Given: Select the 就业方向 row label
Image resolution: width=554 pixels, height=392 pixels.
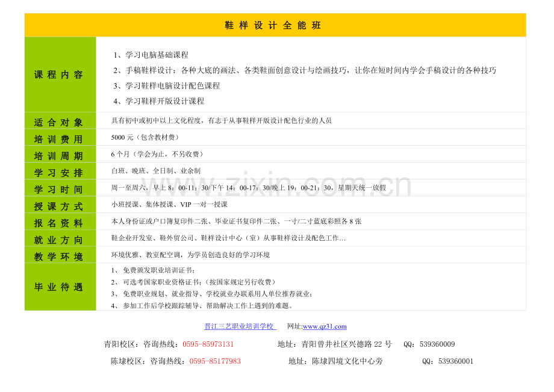Looking at the screenshot, I should (59, 240).
